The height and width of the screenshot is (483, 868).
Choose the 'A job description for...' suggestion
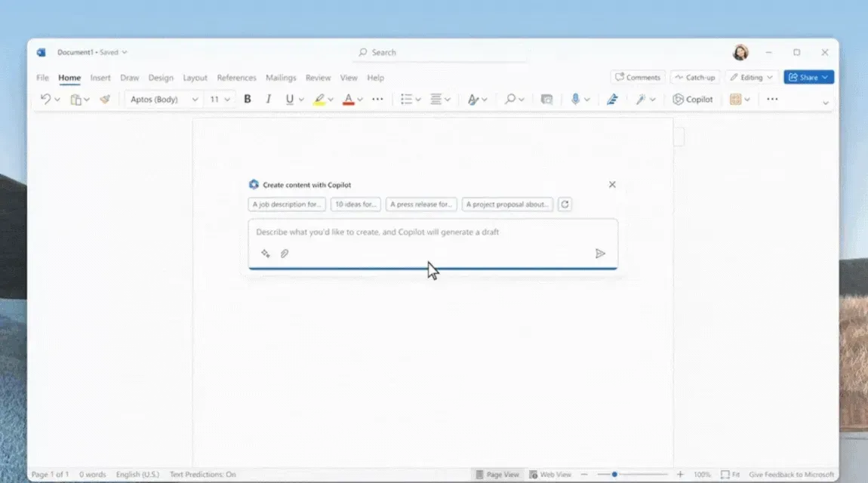pyautogui.click(x=287, y=205)
